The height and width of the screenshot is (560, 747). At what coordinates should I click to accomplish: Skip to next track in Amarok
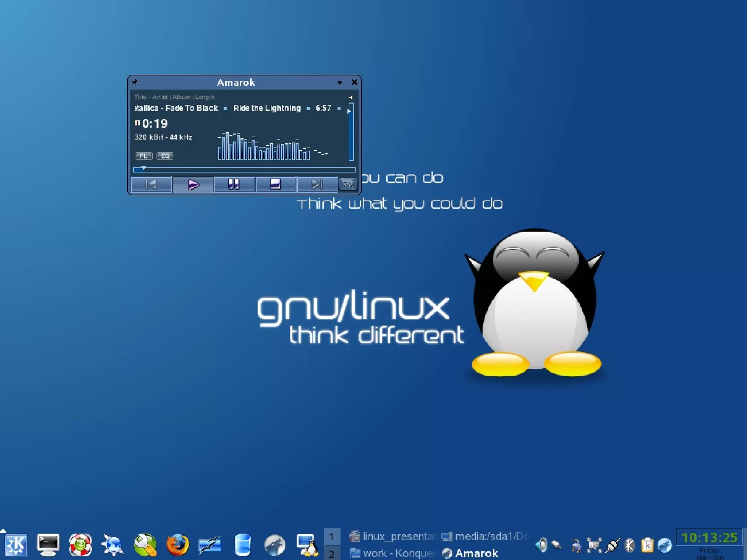[x=317, y=184]
